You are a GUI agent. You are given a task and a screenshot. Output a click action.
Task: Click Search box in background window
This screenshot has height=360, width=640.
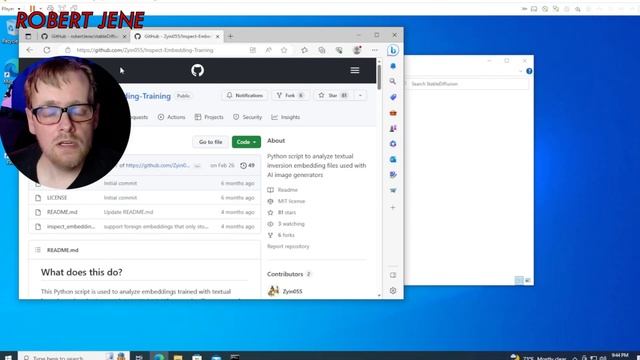469,84
